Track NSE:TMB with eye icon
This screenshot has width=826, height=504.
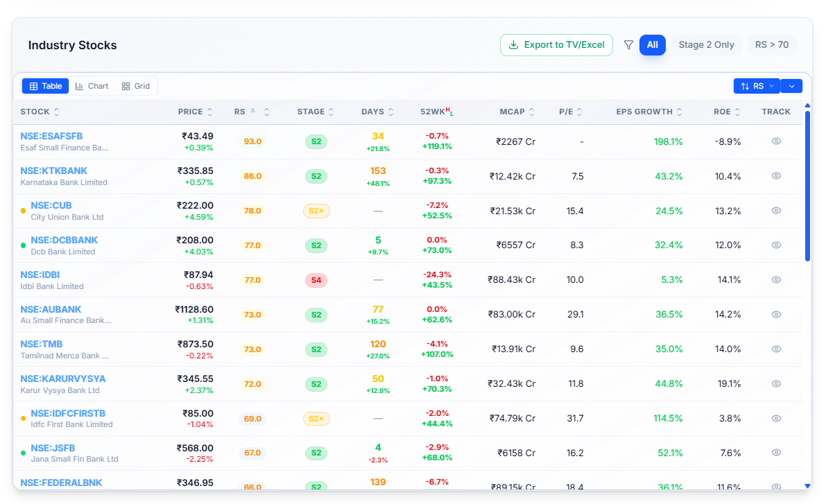coord(776,349)
